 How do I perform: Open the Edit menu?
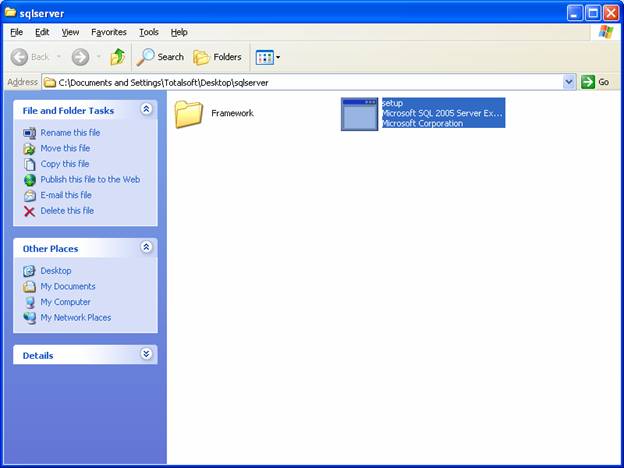[x=42, y=32]
